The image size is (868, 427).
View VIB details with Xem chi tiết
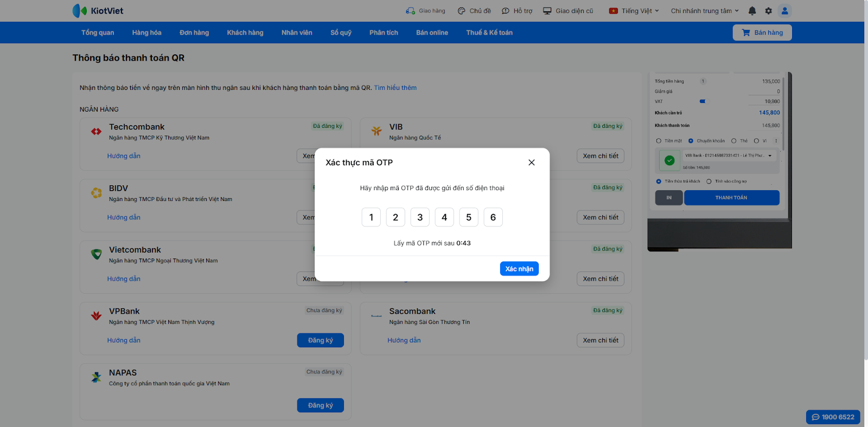[x=601, y=156]
